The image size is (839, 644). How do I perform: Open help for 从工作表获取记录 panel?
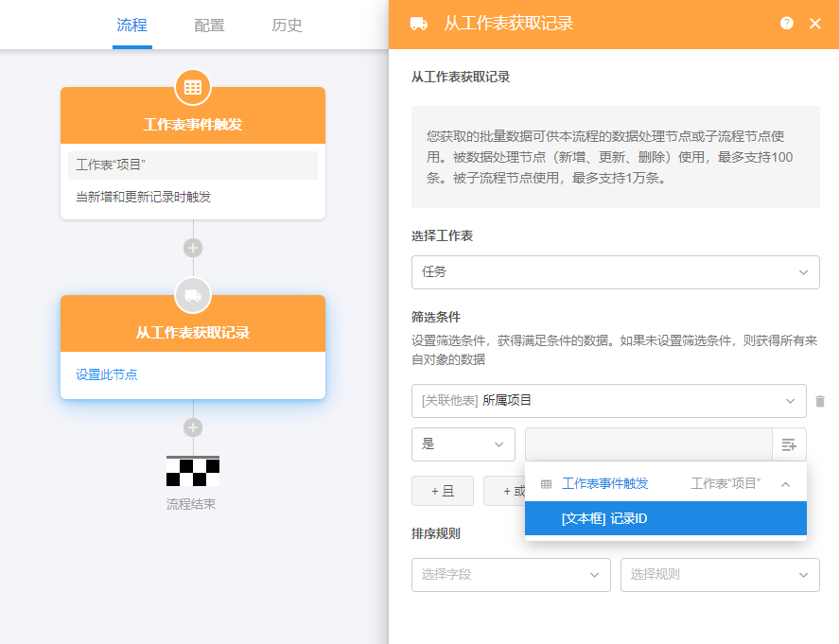[x=786, y=24]
